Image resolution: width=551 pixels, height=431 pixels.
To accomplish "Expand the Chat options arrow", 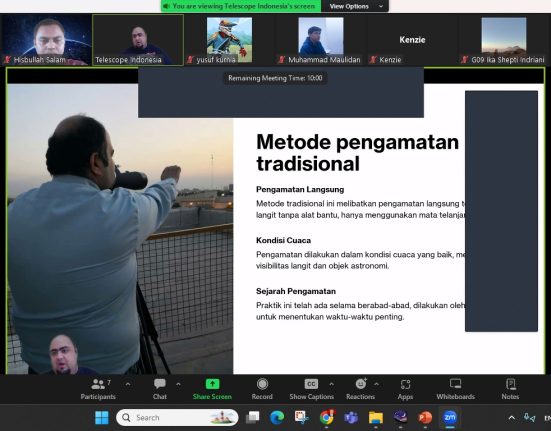I will click(x=178, y=384).
